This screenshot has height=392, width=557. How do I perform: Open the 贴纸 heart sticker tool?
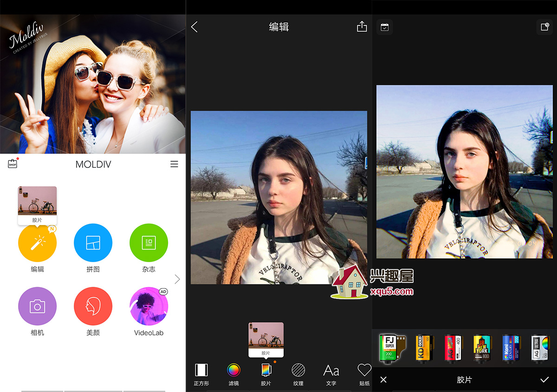(364, 374)
